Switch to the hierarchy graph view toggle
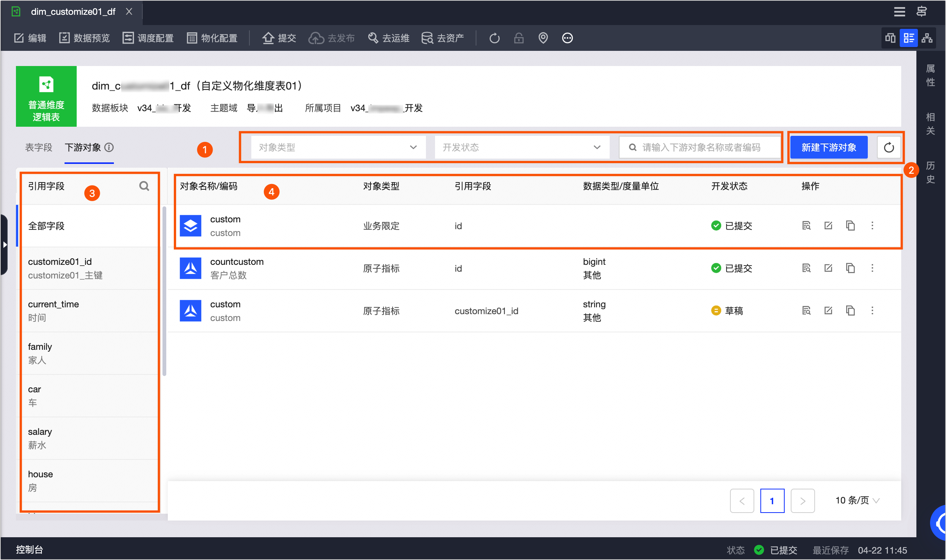This screenshot has height=560, width=946. point(927,38)
